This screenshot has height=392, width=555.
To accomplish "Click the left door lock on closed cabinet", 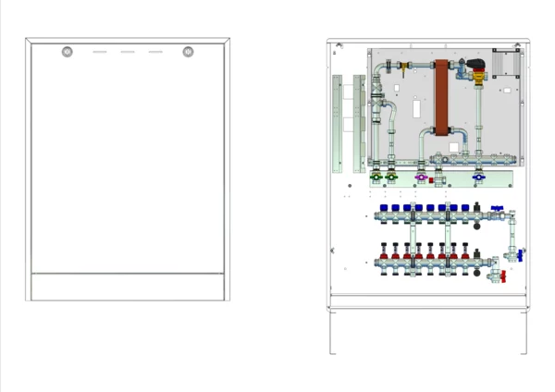I will 68,52.
